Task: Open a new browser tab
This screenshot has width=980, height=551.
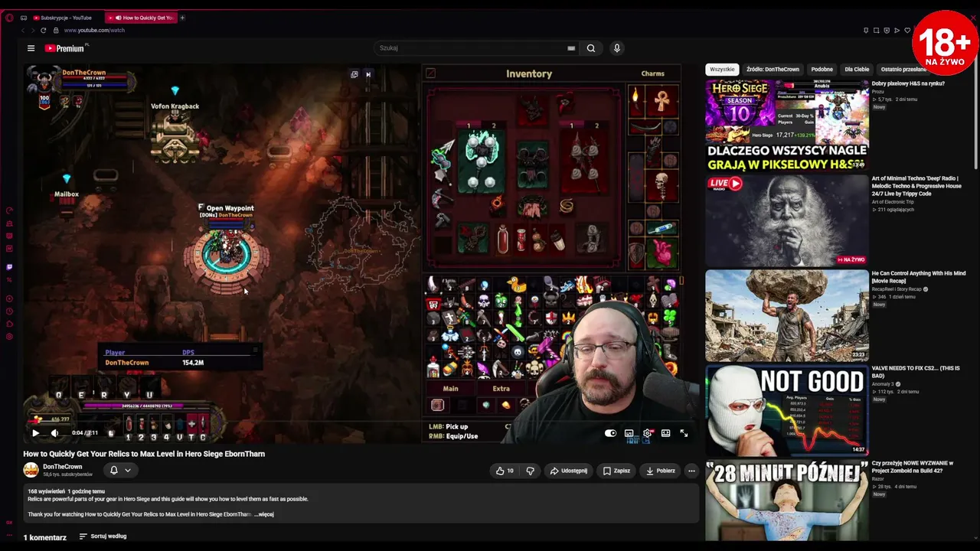Action: pyautogui.click(x=182, y=18)
